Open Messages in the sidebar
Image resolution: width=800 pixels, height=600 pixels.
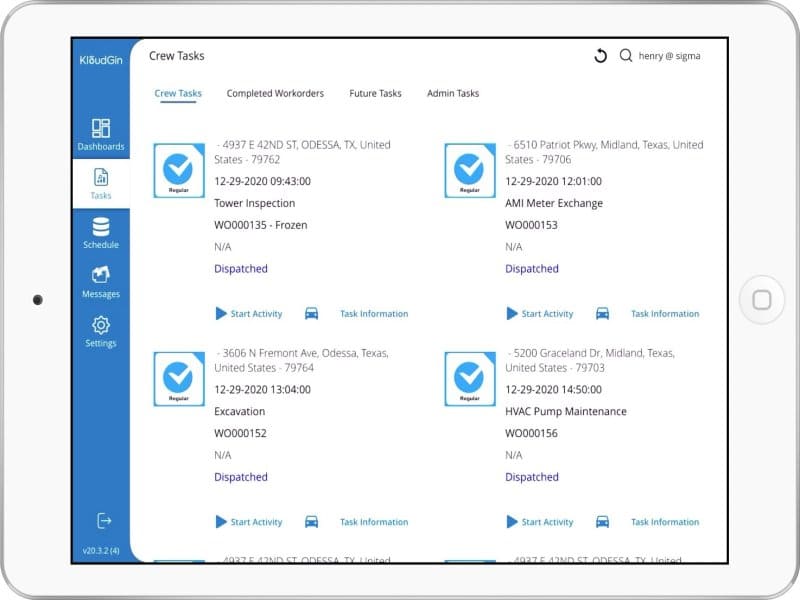[101, 282]
